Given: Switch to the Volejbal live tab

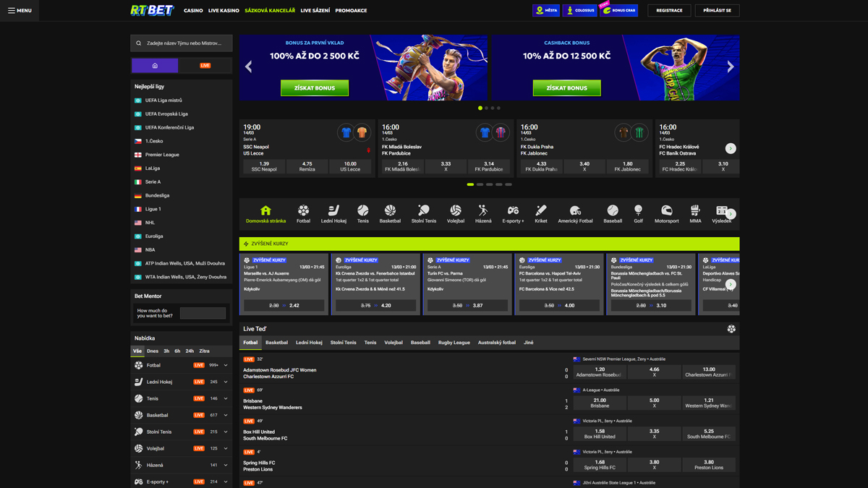Looking at the screenshot, I should click(393, 343).
